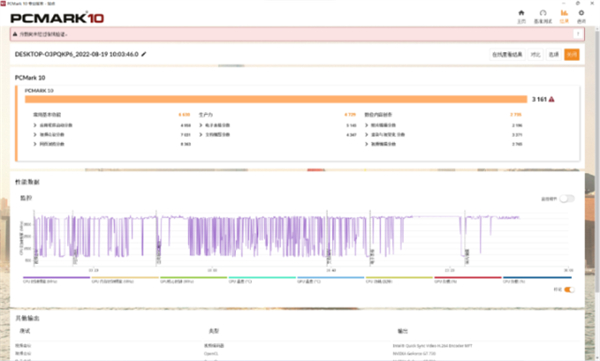This screenshot has height=361, width=600.
Task: Toggle the red GPU load legend
Action: coord(468,280)
